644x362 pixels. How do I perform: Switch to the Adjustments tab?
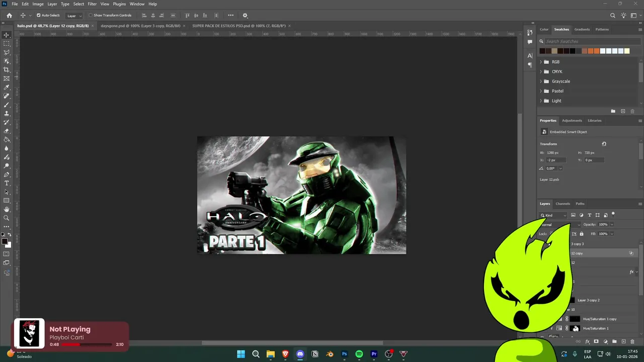pyautogui.click(x=572, y=121)
